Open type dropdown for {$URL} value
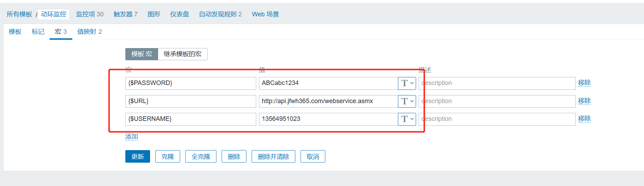 coord(407,101)
